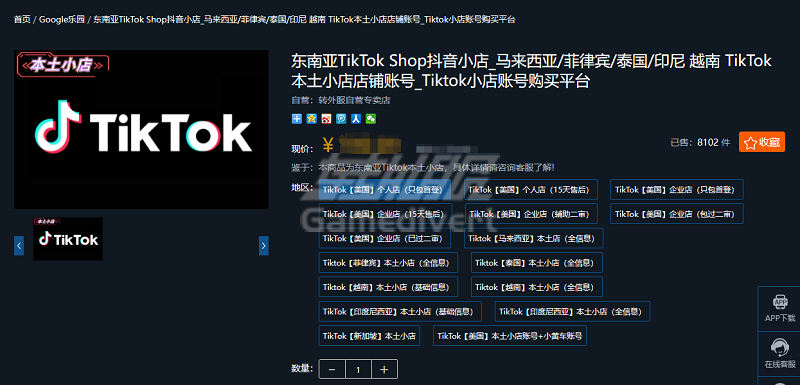The image size is (800, 385).
Task: Share via WeChat icon
Action: 371,119
